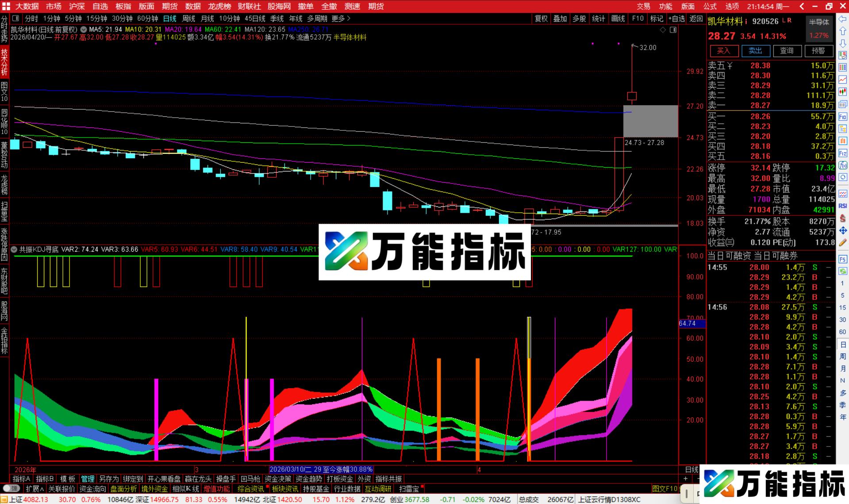Screen dimensions: 849x504
Task: Click the 预警 alert button
Action: pyautogui.click(x=819, y=51)
